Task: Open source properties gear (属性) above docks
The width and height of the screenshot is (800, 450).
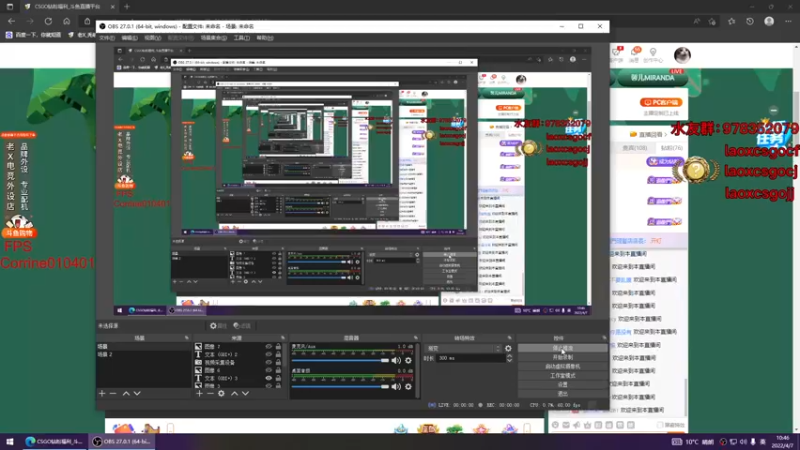Action: coord(218,326)
